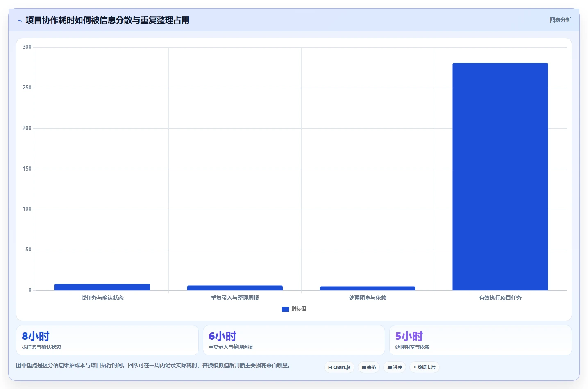Image resolution: width=588 pixels, height=389 pixels.
Task: Click the 100 y-axis value
Action: coord(27,209)
